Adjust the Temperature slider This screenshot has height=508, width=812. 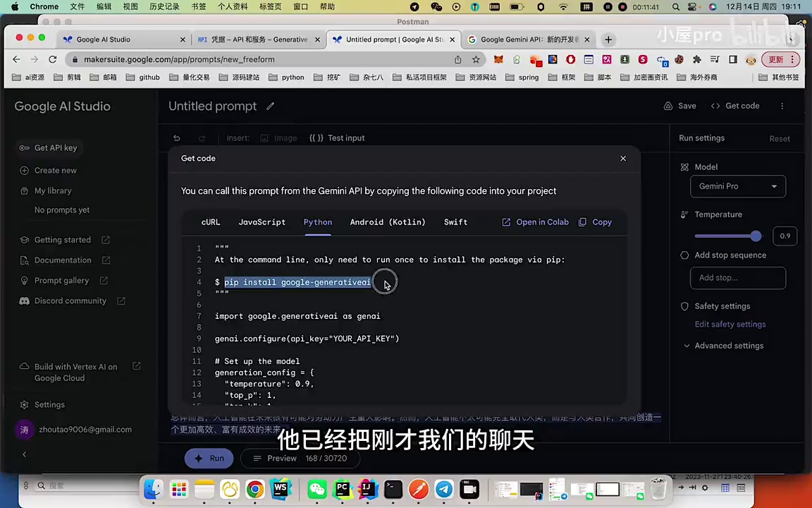pos(756,236)
